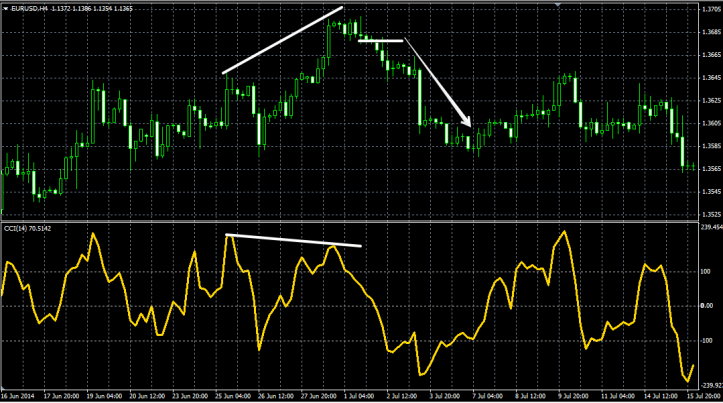The width and height of the screenshot is (723, 403).
Task: Click the 2 Jul 12:00 time label
Action: 402,396
